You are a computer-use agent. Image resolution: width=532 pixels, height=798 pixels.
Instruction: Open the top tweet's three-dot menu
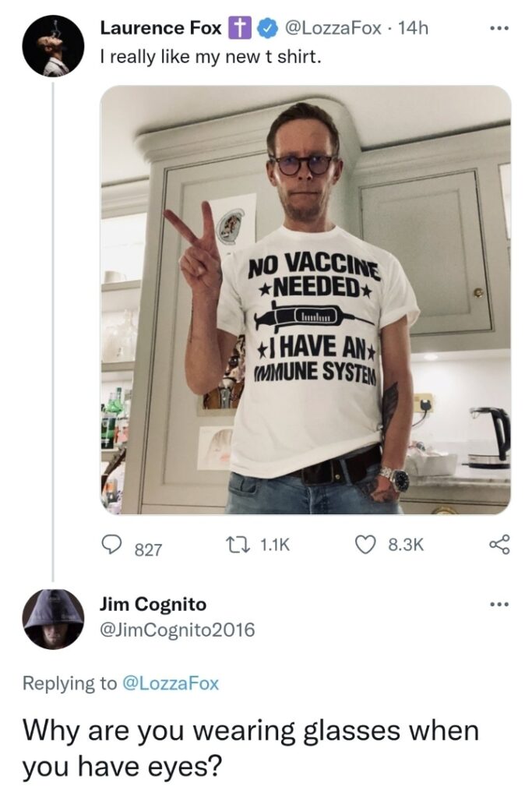coord(499,29)
